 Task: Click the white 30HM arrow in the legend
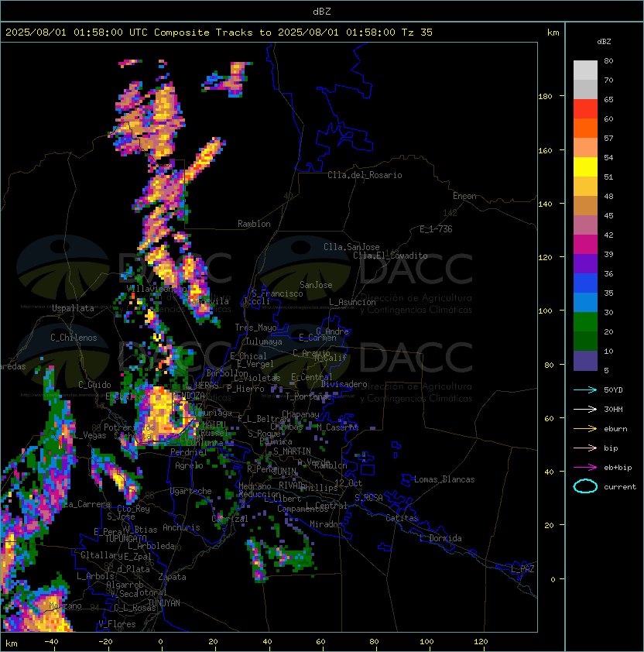point(585,410)
